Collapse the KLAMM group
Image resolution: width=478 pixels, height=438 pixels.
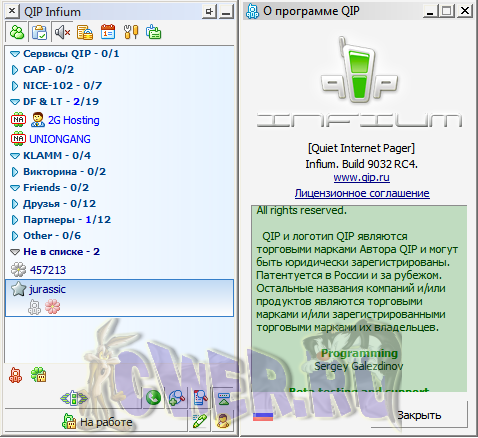point(15,156)
